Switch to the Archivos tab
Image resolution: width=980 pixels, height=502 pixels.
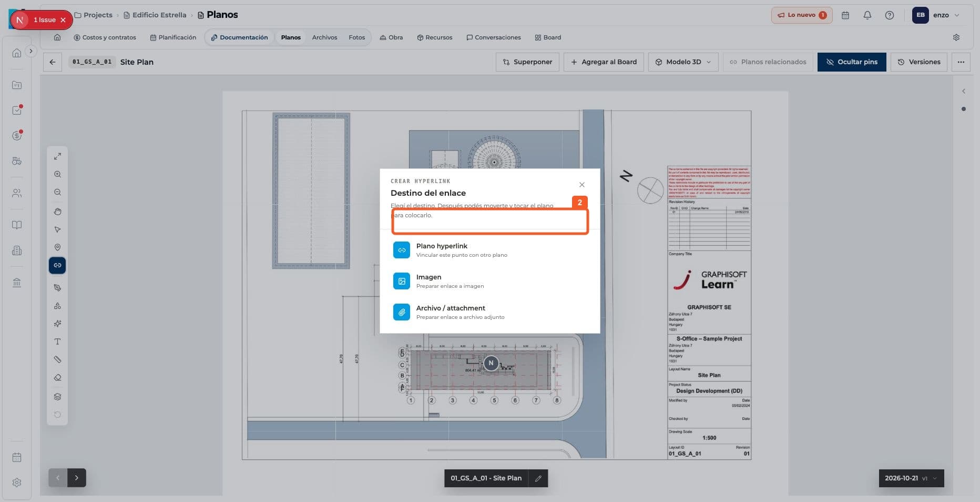[324, 37]
